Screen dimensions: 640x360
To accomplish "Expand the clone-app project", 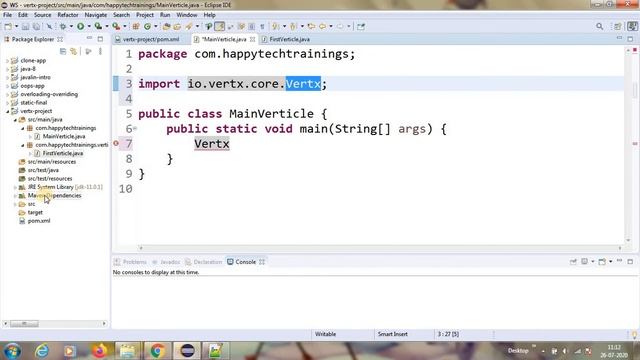I will click(7, 60).
